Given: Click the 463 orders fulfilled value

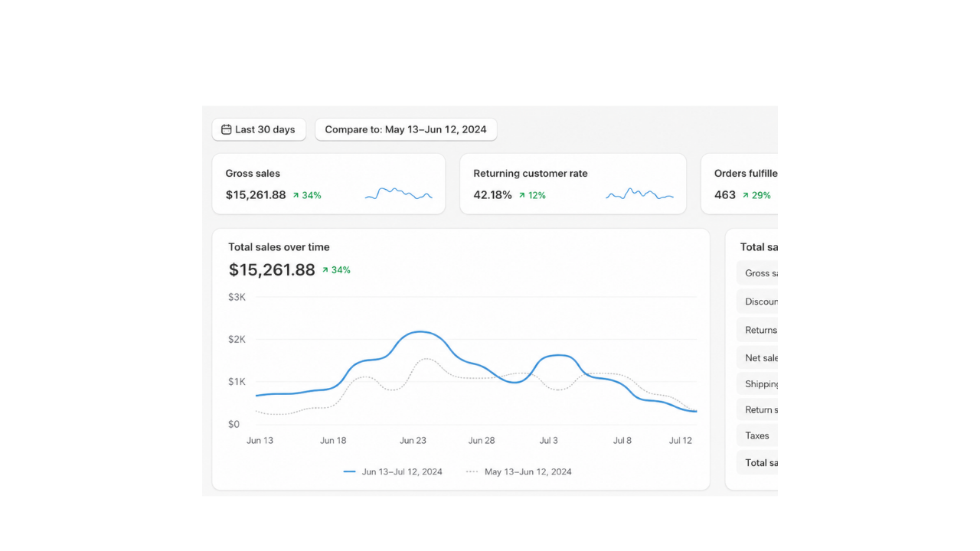Looking at the screenshot, I should point(725,195).
